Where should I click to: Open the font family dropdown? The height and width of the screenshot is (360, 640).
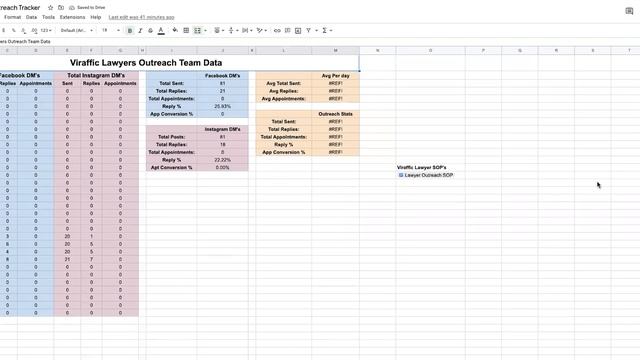click(x=76, y=31)
